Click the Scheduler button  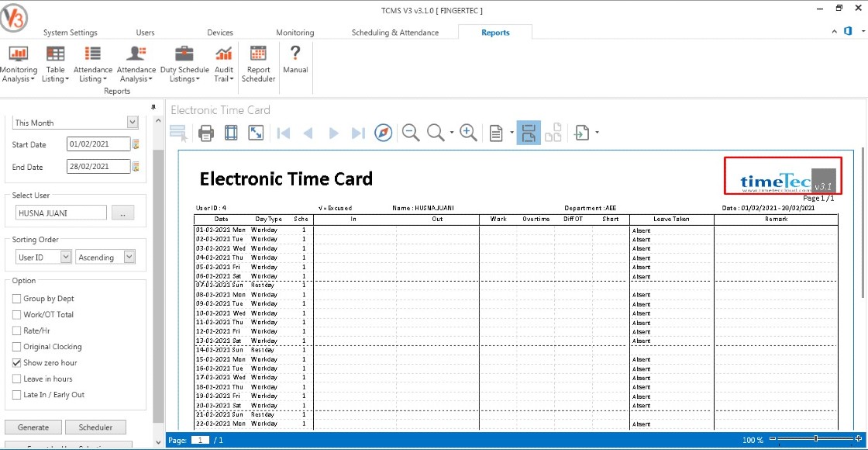tap(96, 427)
